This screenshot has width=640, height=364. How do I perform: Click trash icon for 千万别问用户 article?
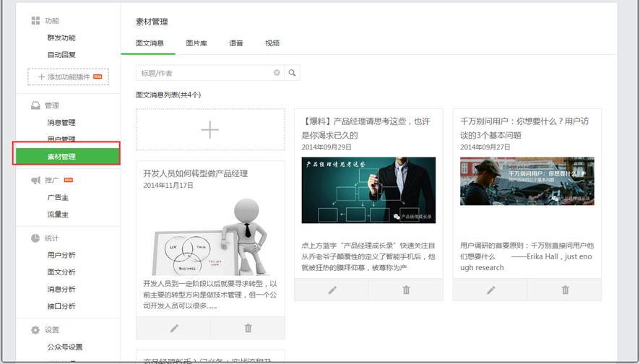(565, 290)
